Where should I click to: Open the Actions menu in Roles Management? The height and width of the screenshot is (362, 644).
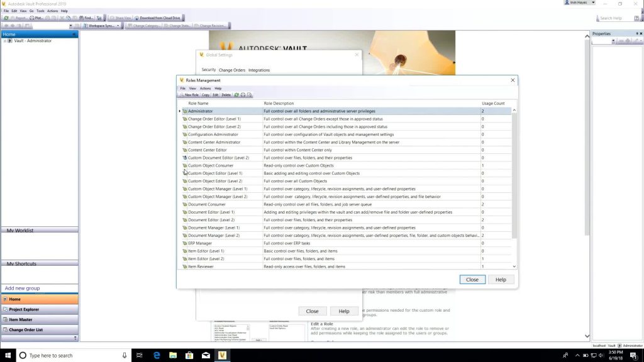tap(204, 88)
